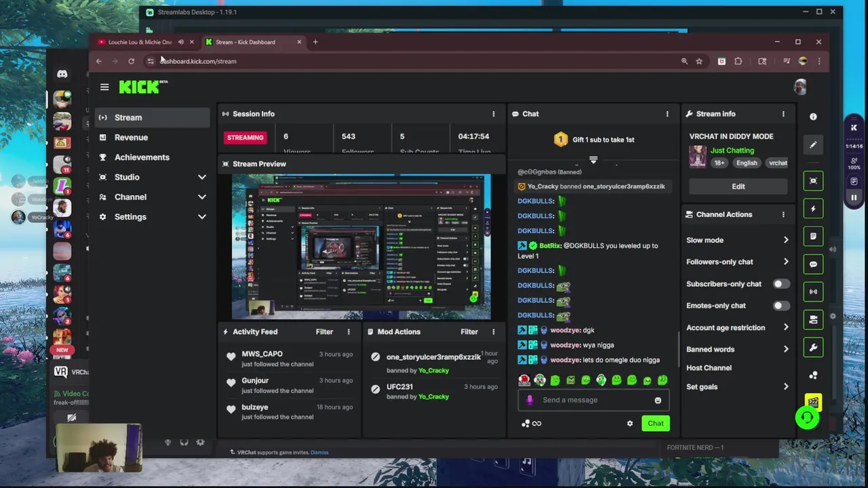Open Slow mode options
Image resolution: width=868 pixels, height=488 pixels.
(738, 240)
